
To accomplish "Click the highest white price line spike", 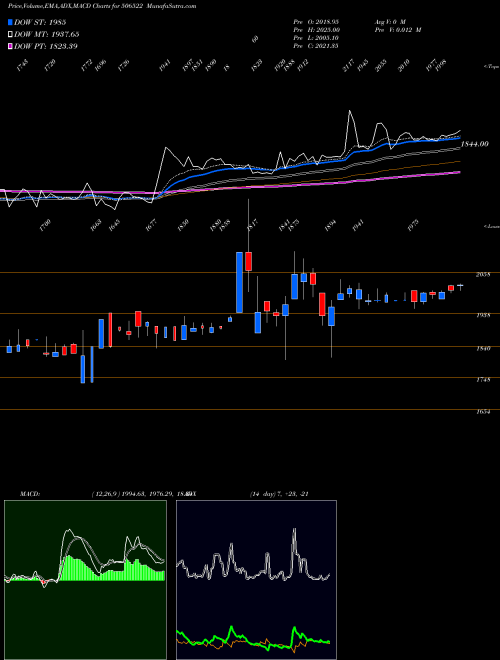I will pos(350,111).
